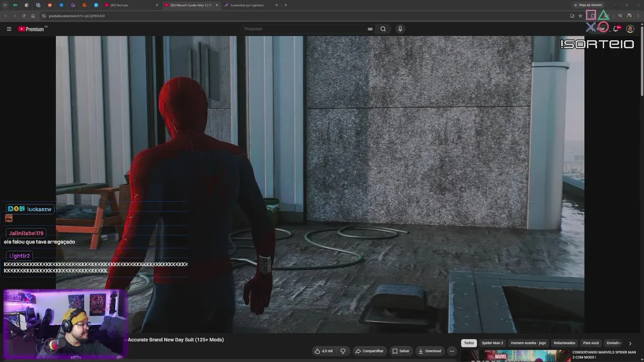This screenshot has width=644, height=362.
Task: Click the Compartilhar button
Action: 369,351
